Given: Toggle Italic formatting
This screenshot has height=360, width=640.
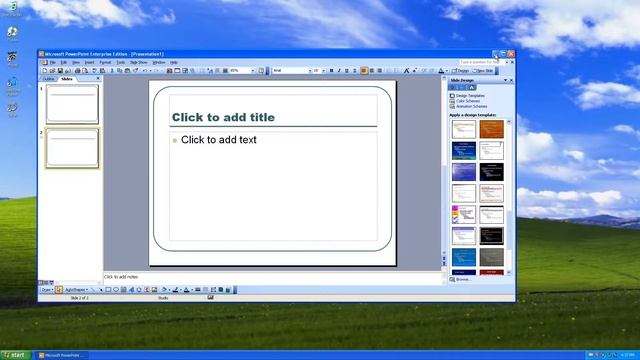Looking at the screenshot, I should (x=339, y=71).
